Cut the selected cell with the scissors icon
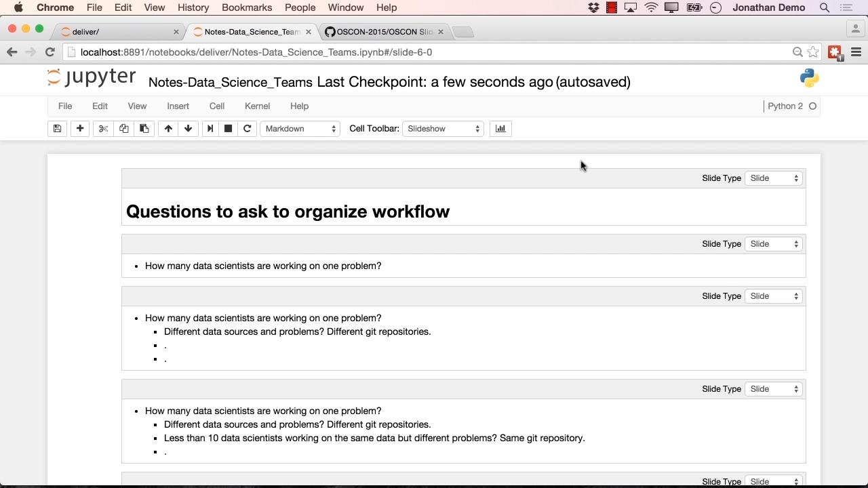This screenshot has width=868, height=488. pos(103,129)
